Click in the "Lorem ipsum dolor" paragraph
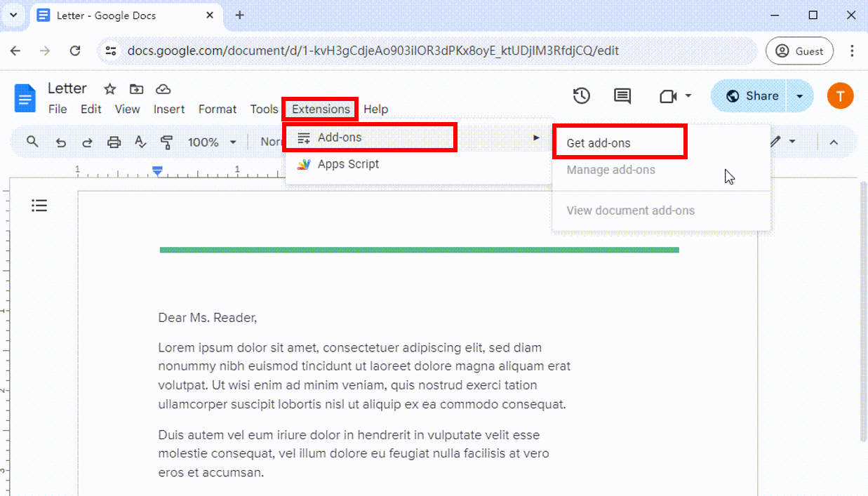Screen dimensions: 868x496 364,376
